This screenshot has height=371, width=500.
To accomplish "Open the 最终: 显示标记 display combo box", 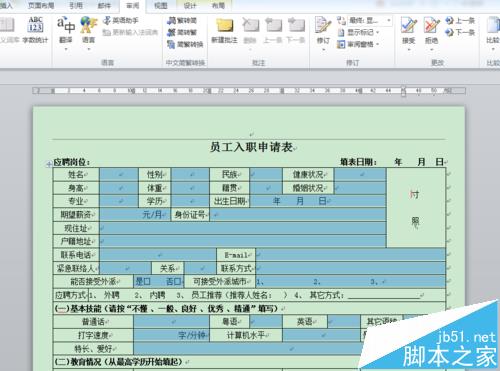I will pos(369,21).
